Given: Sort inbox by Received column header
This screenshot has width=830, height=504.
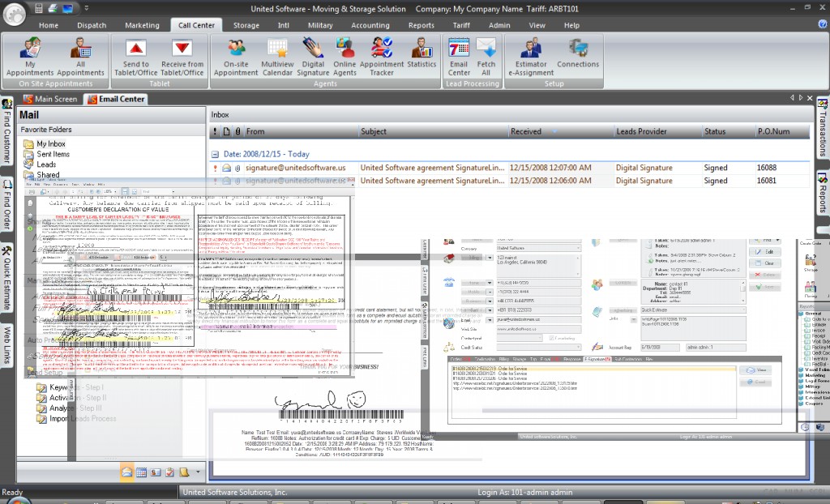Looking at the screenshot, I should (x=561, y=131).
